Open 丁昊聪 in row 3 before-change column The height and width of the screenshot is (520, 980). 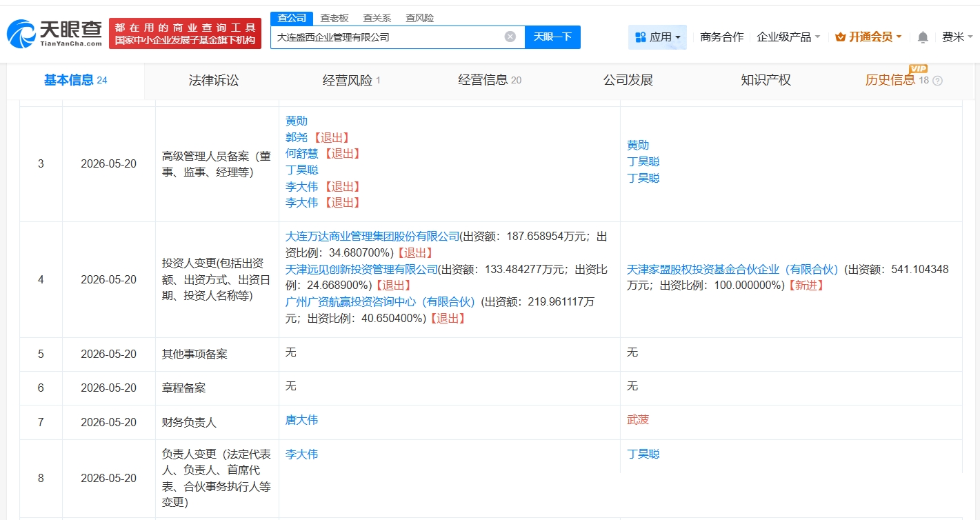click(302, 170)
